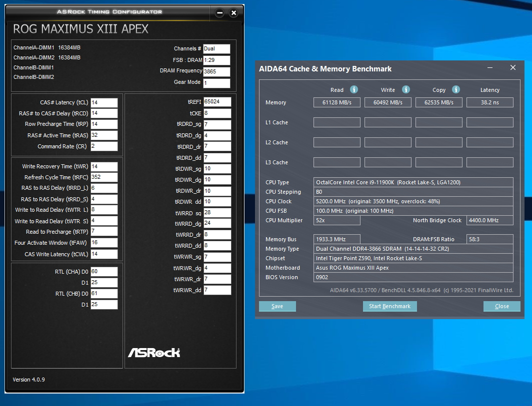Click the Copy info icon in AIDA64
The image size is (532, 406).
click(456, 89)
